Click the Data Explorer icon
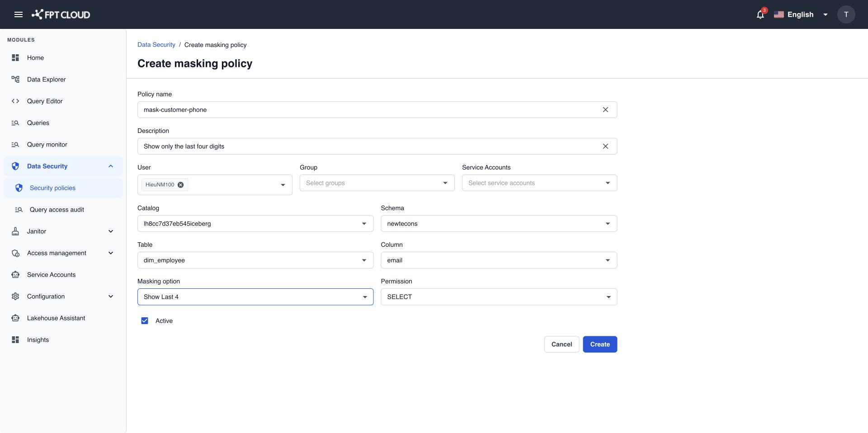 pos(15,80)
